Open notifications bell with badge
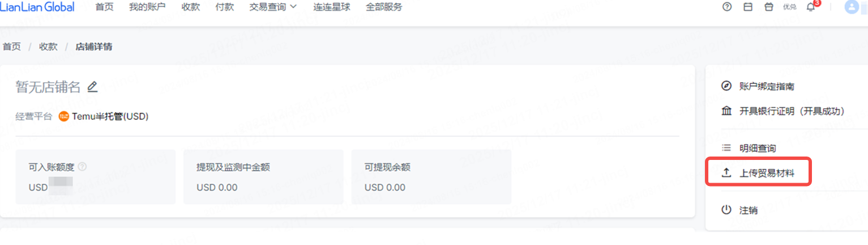 811,7
